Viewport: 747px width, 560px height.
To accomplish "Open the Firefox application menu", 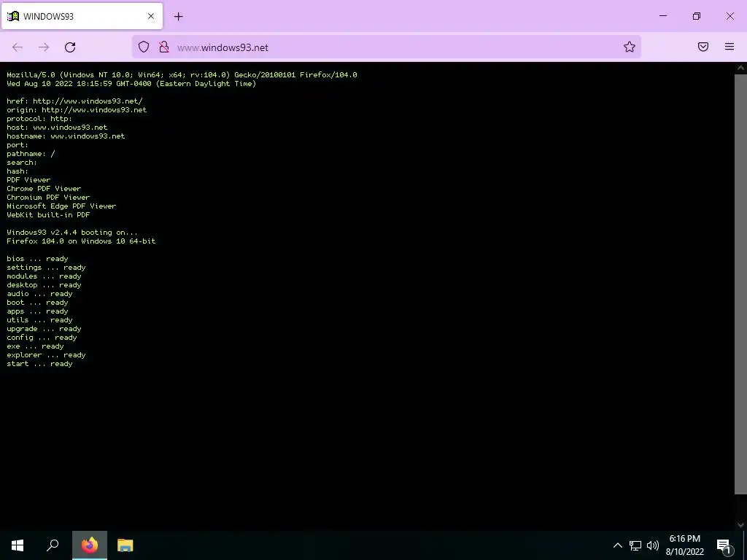I will coord(729,47).
